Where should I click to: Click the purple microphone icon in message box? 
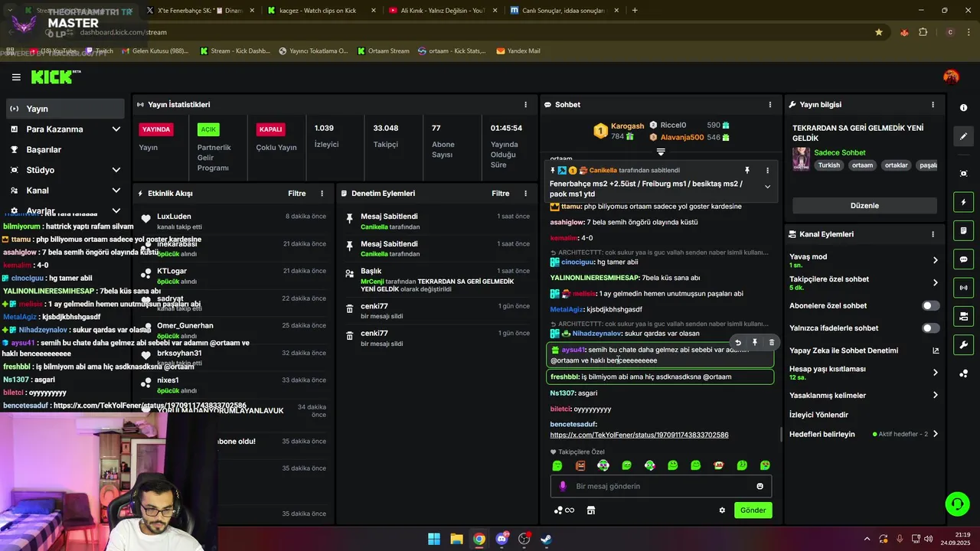(563, 486)
